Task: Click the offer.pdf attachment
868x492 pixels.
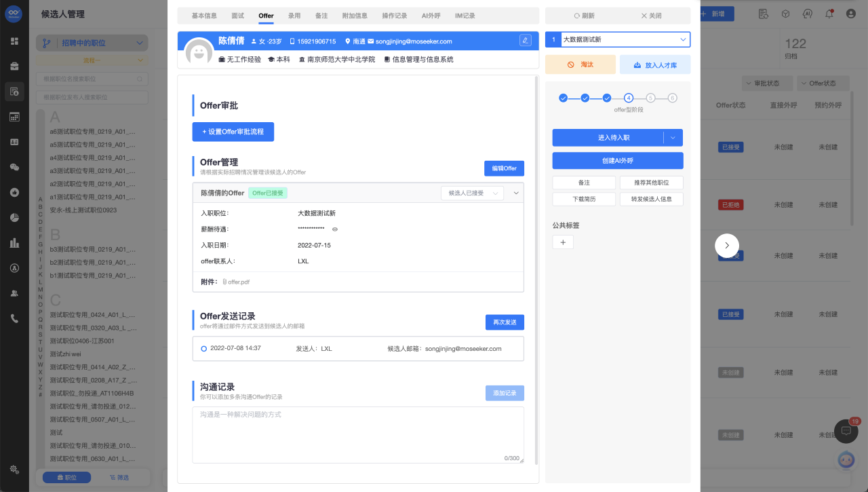Action: pyautogui.click(x=236, y=282)
